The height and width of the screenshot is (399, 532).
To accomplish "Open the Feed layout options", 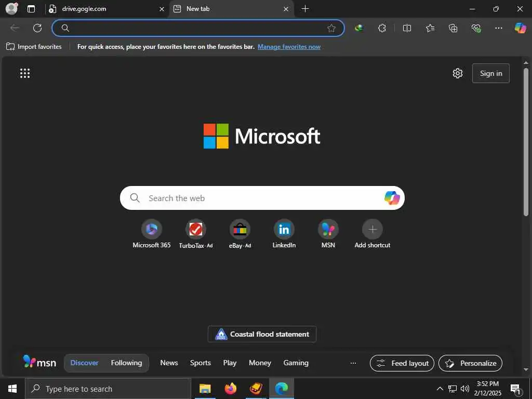I will [402, 363].
